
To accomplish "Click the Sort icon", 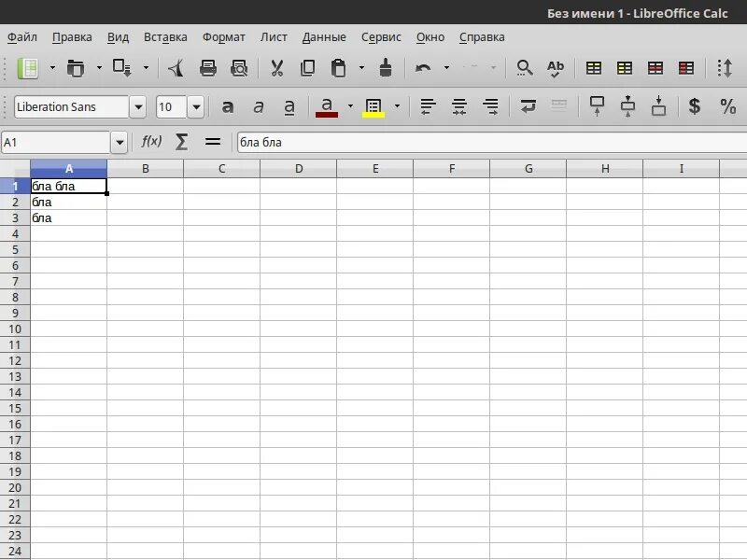I will (x=725, y=68).
